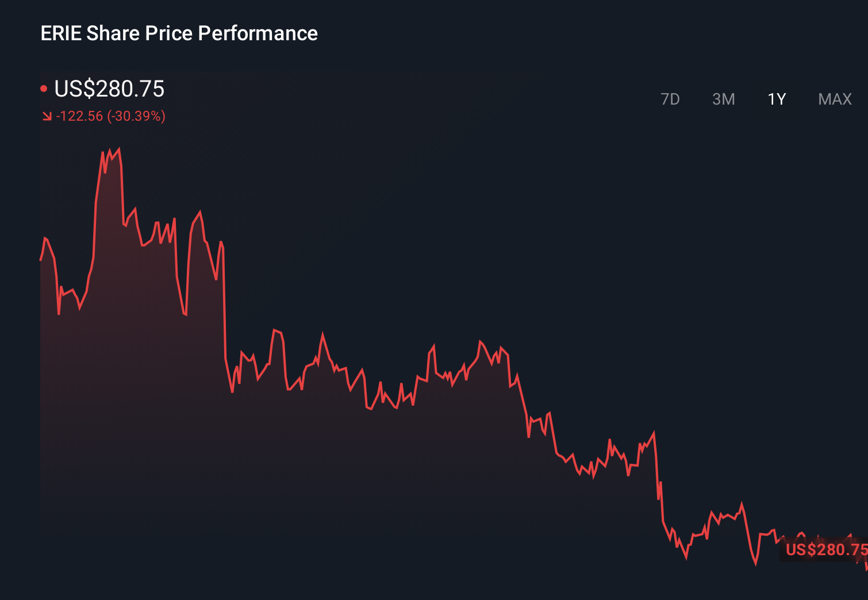Viewport: 868px width, 600px height.
Task: Expand the -122.56 (-30.39%) change indicator
Action: [110, 116]
